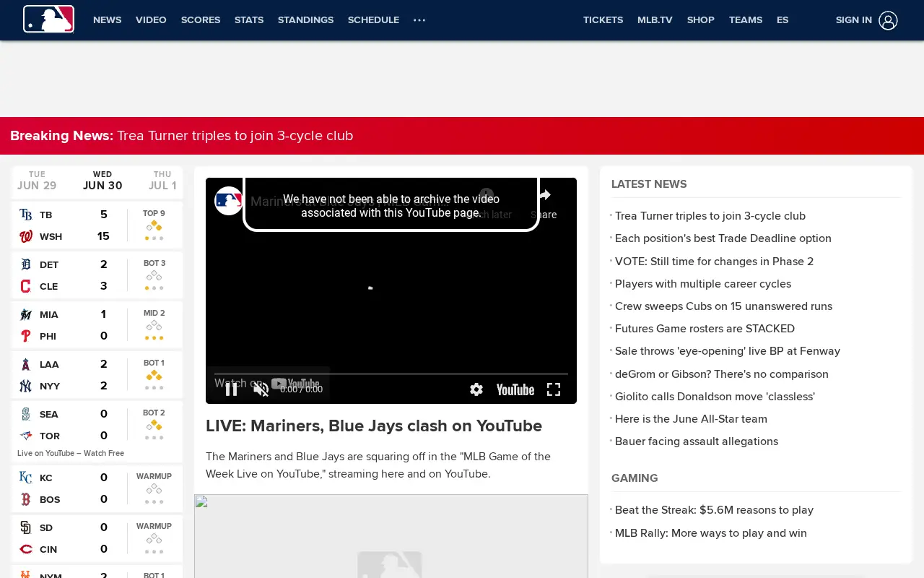Click the Tampa Bay Rays logo
This screenshot has height=578, width=924.
pos(26,215)
